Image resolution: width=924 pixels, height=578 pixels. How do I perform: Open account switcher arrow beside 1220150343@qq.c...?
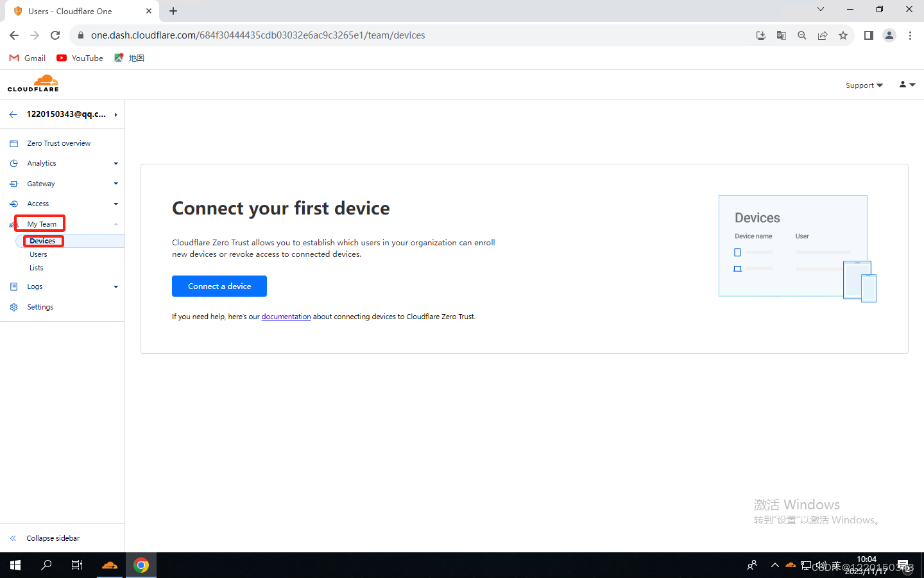[x=116, y=114]
